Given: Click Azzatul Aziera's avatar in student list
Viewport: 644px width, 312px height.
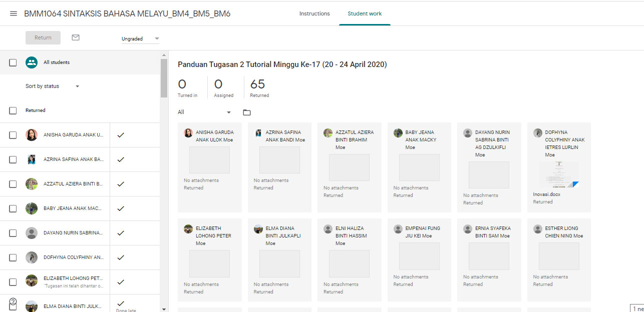Looking at the screenshot, I should click(32, 184).
